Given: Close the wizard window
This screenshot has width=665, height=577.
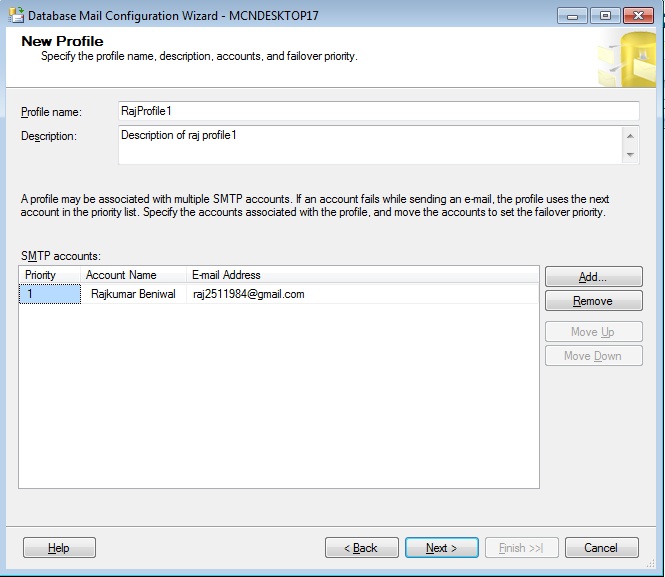Looking at the screenshot, I should [639, 16].
